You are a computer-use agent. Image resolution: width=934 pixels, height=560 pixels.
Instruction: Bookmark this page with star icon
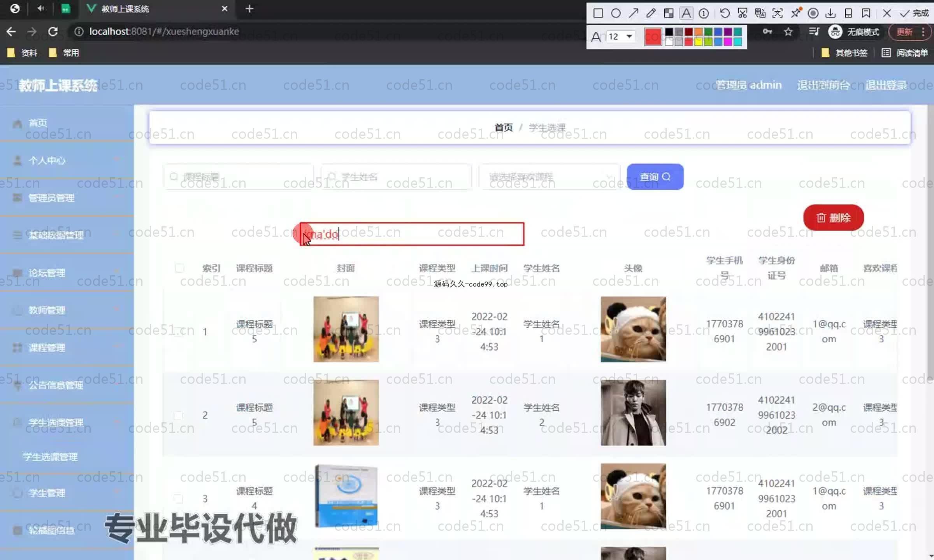coord(788,31)
